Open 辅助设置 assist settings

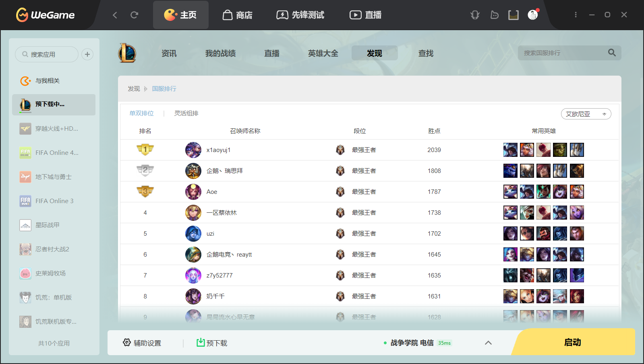(142, 343)
